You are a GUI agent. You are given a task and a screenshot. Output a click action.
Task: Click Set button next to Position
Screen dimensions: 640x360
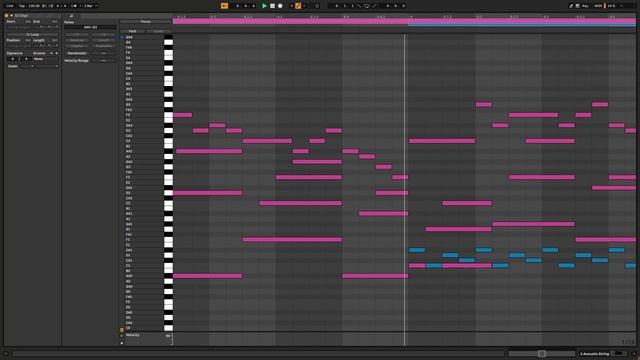tap(28, 40)
